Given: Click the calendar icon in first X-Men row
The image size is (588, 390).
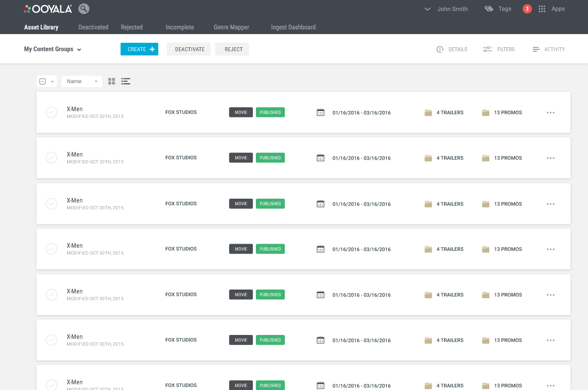Looking at the screenshot, I should coord(321,112).
